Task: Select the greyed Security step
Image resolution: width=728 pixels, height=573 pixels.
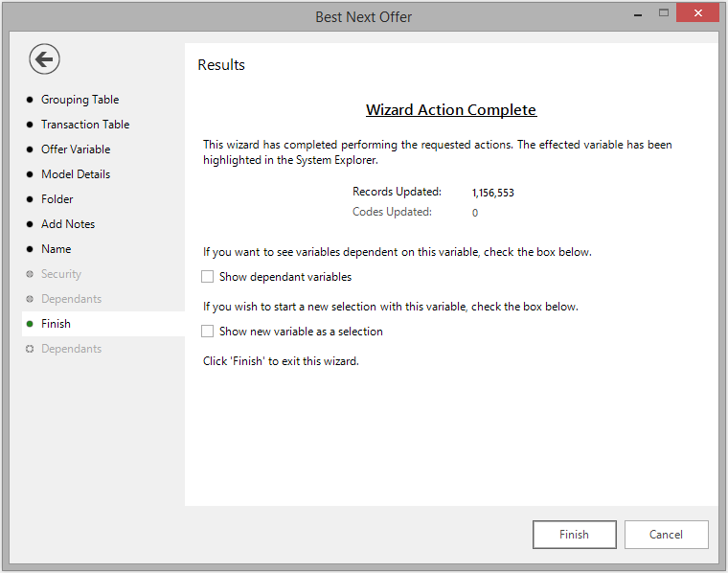Action: [61, 274]
